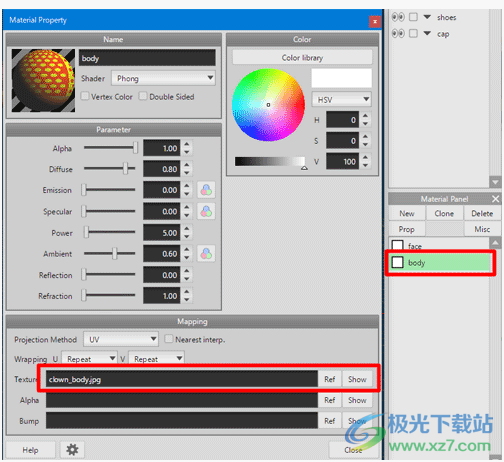Toggle the eye icon for cap object
Viewport: 504px width, 462px height.
coord(398,34)
